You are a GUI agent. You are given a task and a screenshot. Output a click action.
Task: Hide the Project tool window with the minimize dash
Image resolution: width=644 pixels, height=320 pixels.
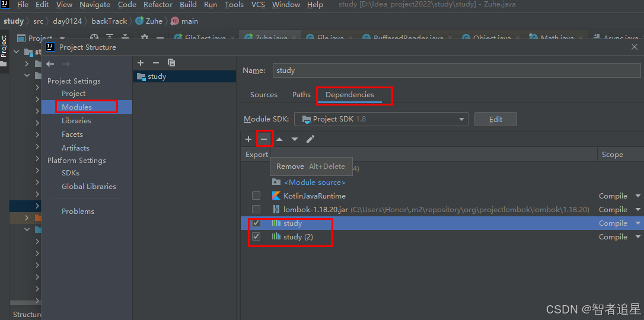(x=160, y=38)
